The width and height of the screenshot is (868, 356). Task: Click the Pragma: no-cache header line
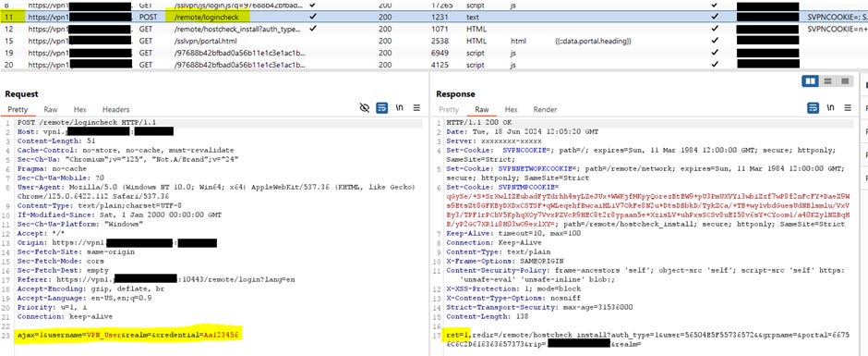click(x=52, y=168)
